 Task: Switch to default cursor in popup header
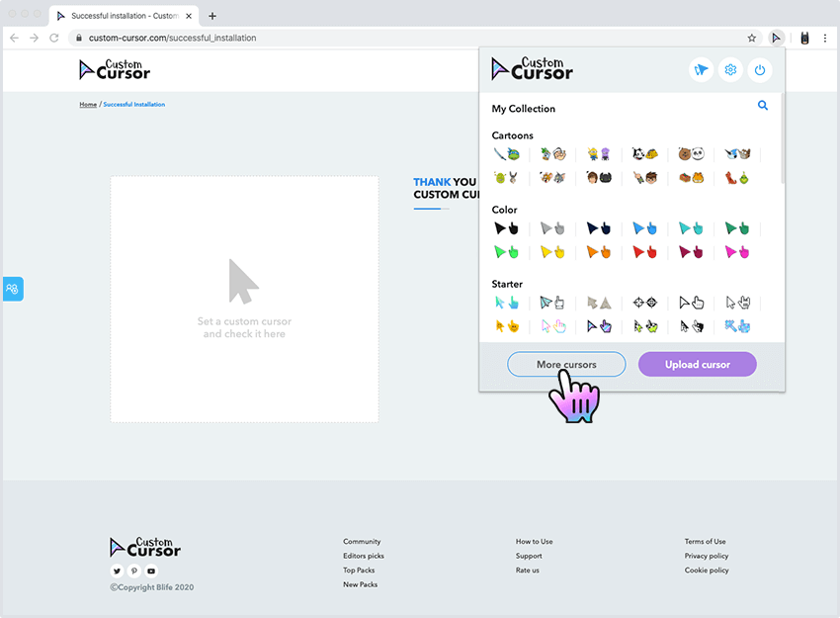click(x=701, y=69)
